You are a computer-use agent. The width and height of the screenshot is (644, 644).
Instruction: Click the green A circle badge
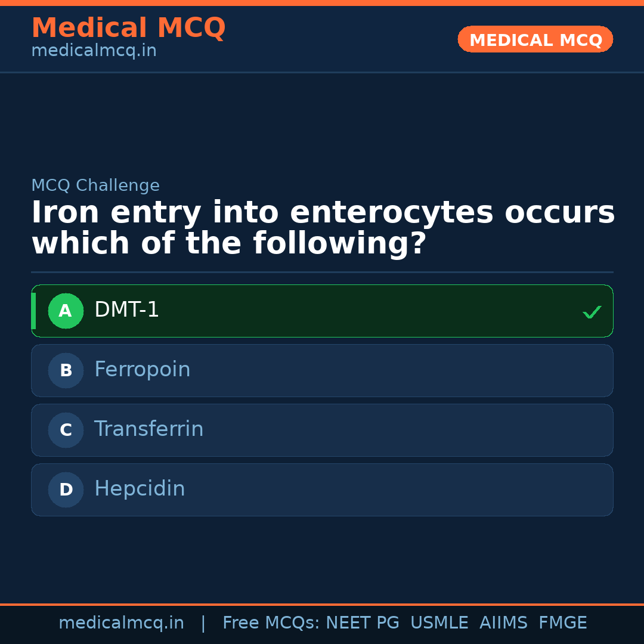(66, 311)
